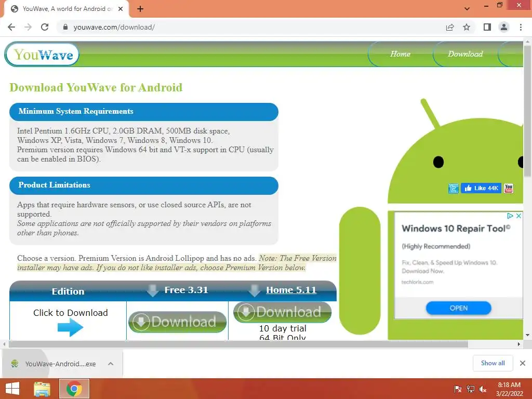Click the network tray icon
This screenshot has width=532, height=399.
(471, 389)
